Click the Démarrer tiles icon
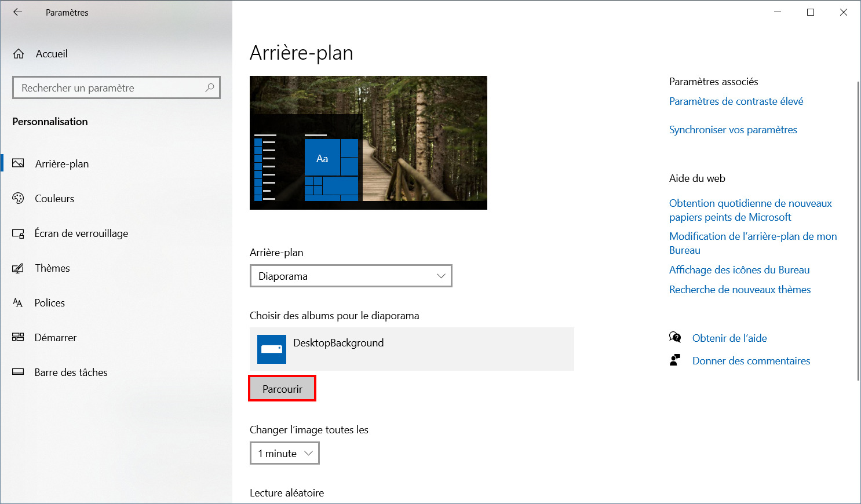This screenshot has width=861, height=504. (18, 337)
